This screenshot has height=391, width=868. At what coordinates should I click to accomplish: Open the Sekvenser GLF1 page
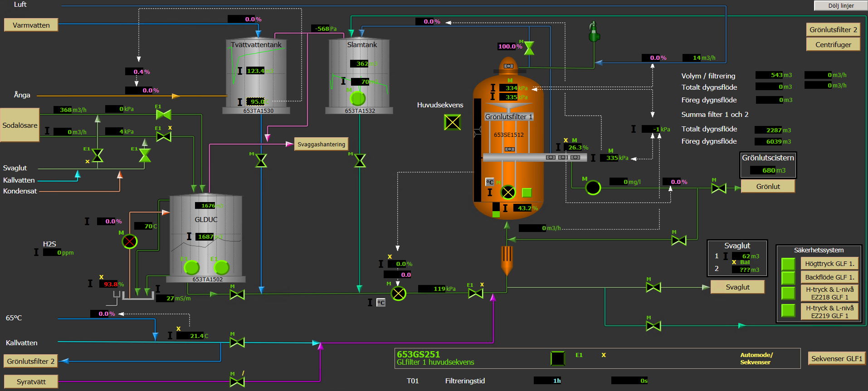[836, 358]
